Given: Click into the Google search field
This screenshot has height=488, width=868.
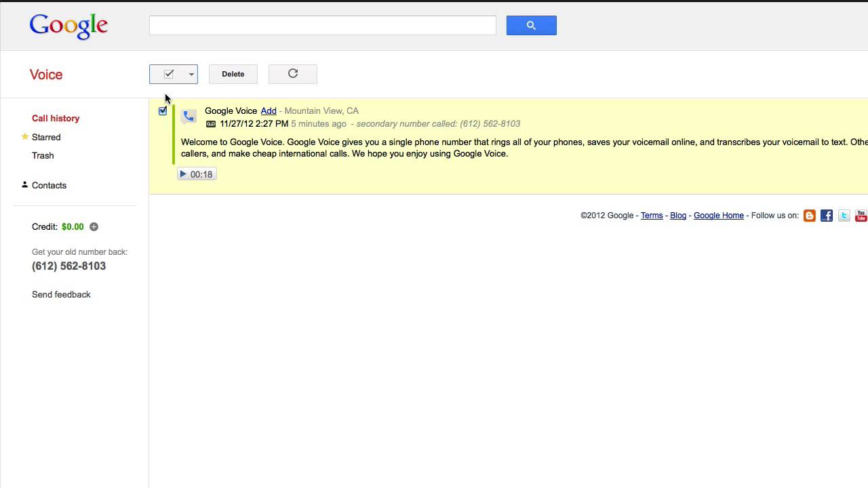Looking at the screenshot, I should 323,26.
